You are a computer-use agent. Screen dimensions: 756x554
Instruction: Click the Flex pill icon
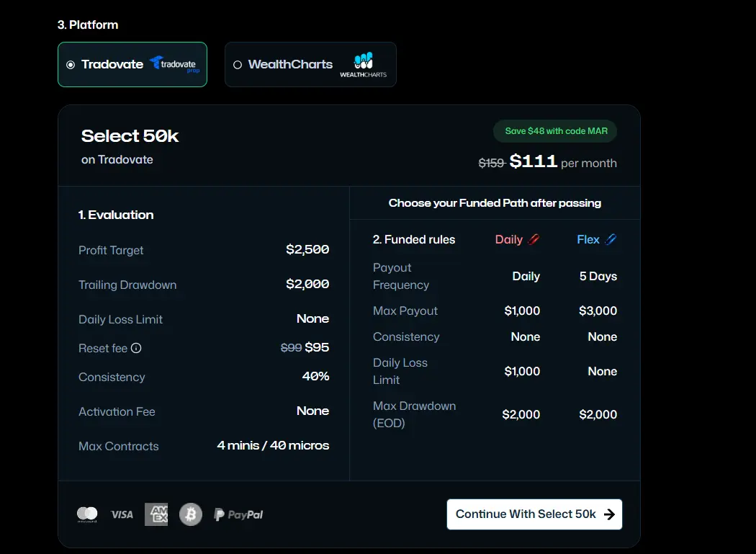point(611,239)
